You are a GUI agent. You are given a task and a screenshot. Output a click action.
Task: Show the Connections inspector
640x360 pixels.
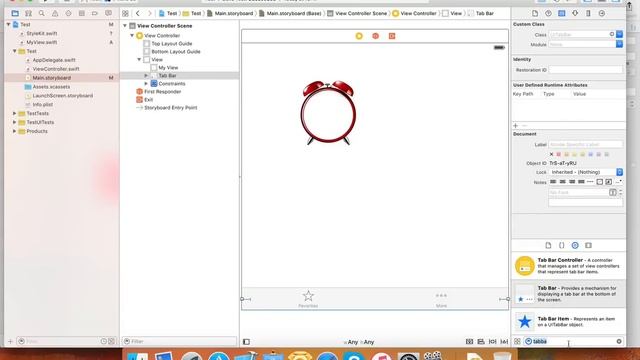[602, 13]
